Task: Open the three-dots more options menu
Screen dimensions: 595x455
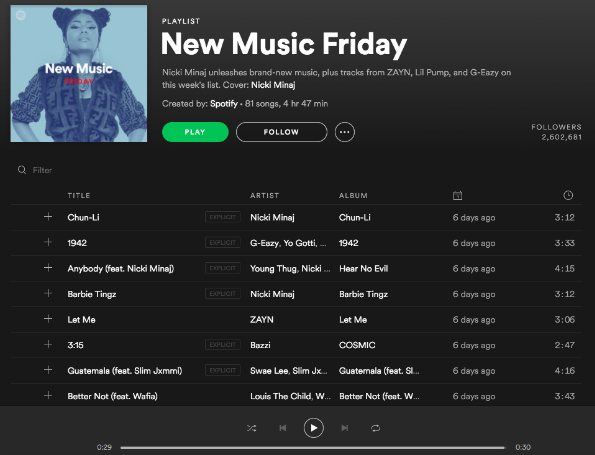Action: [x=345, y=132]
